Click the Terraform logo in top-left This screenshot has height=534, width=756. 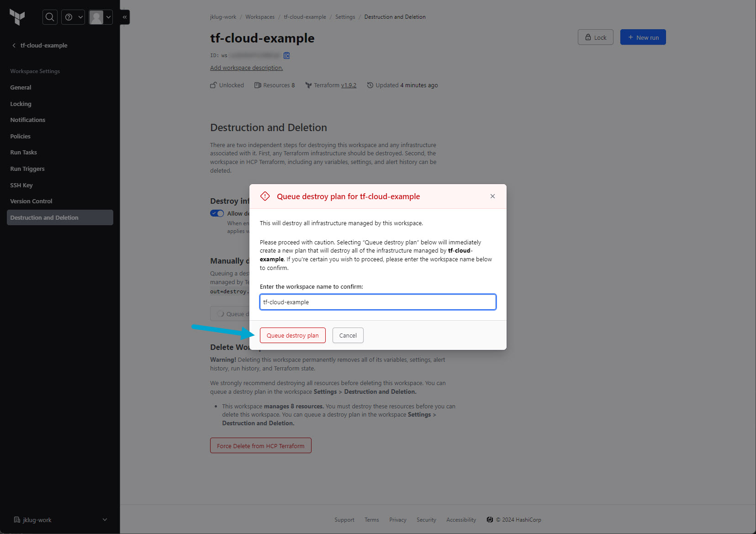pyautogui.click(x=17, y=17)
